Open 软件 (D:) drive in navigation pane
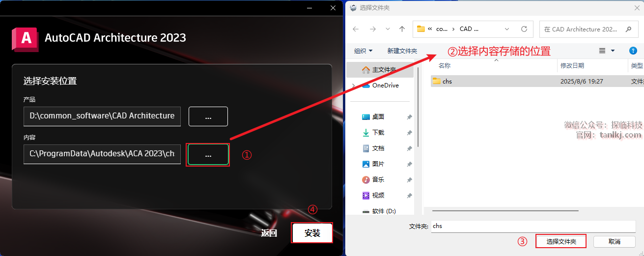 384,211
